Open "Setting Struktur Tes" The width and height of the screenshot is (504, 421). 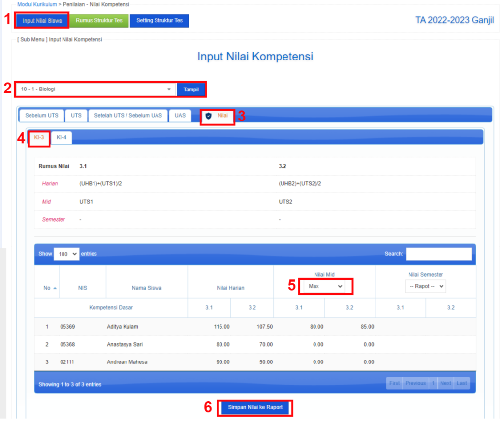159,21
